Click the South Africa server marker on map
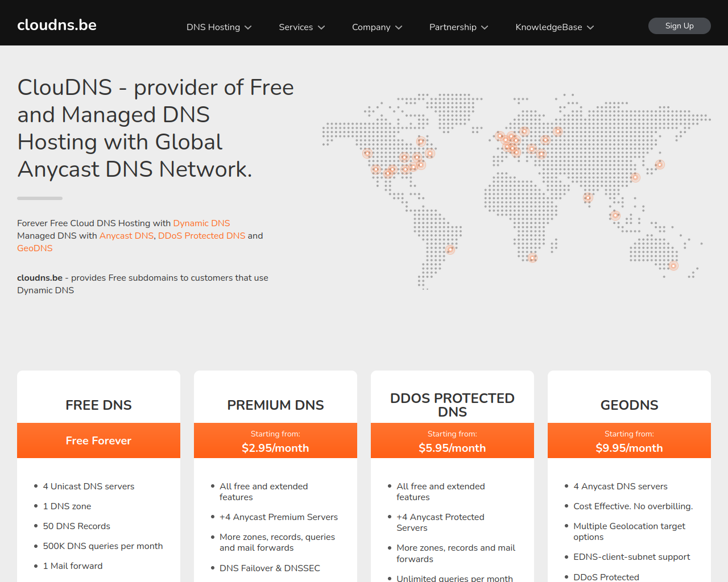728x582 pixels. (532, 258)
